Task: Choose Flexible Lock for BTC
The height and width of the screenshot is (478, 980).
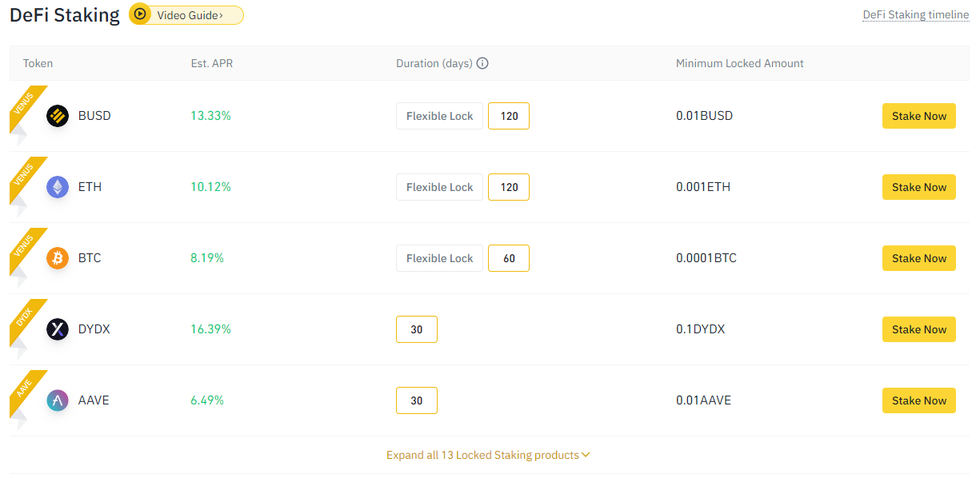Action: (x=439, y=258)
